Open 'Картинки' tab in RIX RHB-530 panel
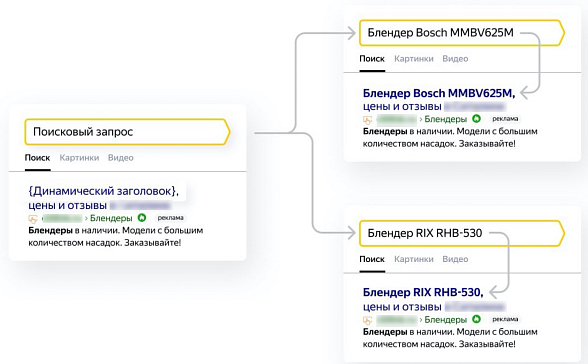Image resolution: width=588 pixels, height=364 pixels. (414, 259)
